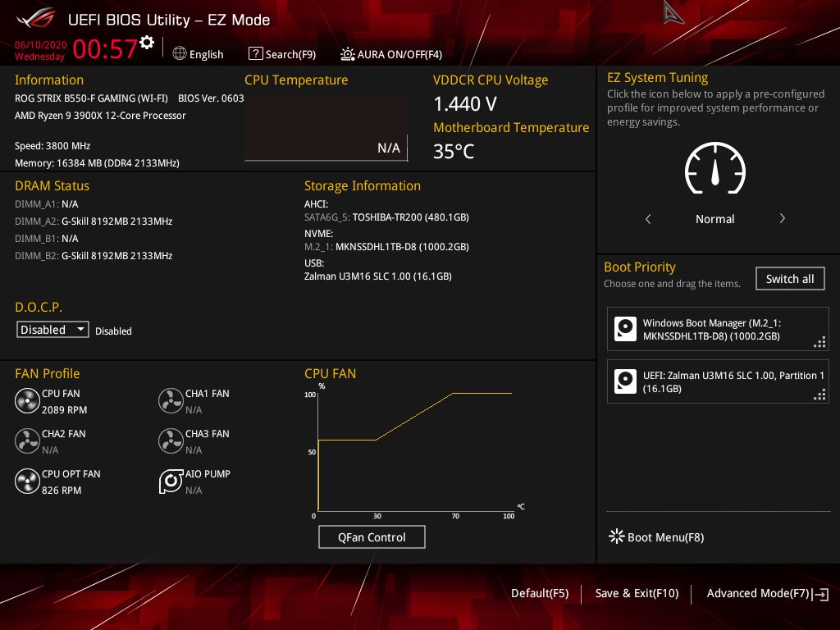
Task: Click DIMM_A2 G-Skill 8192MB 2133MHz row
Action: tap(94, 221)
